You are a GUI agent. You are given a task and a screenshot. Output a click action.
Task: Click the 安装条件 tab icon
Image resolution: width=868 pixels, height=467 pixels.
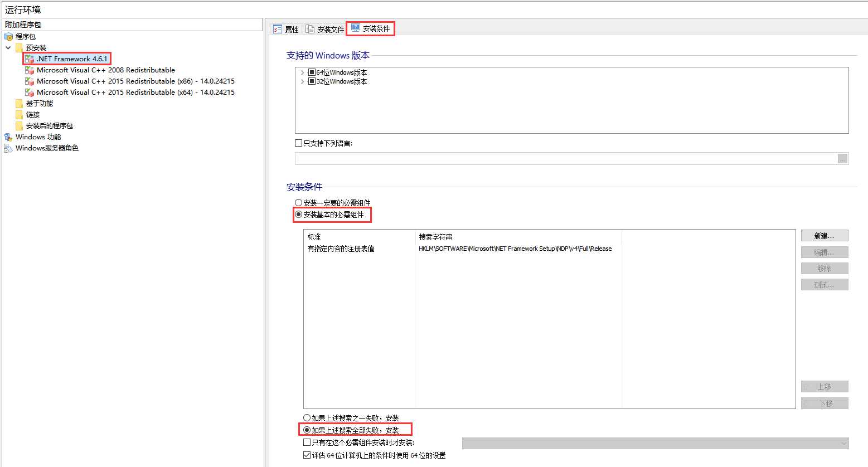pyautogui.click(x=356, y=28)
